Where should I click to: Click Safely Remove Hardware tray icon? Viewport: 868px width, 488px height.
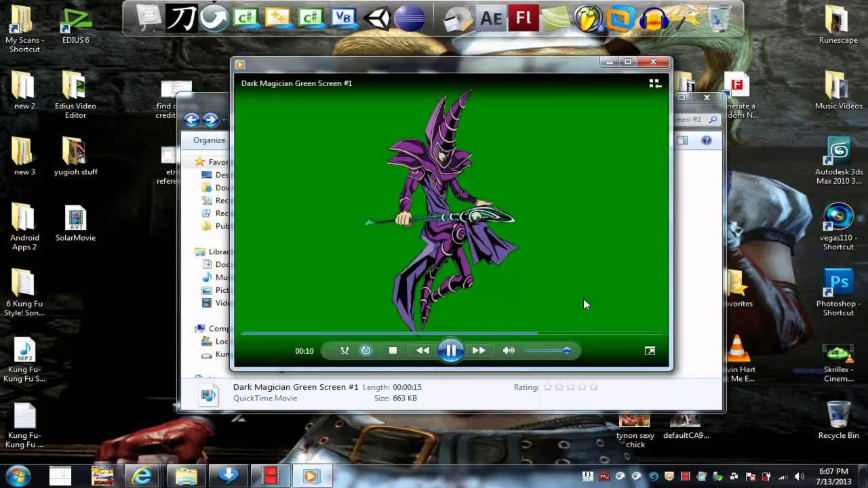(718, 476)
